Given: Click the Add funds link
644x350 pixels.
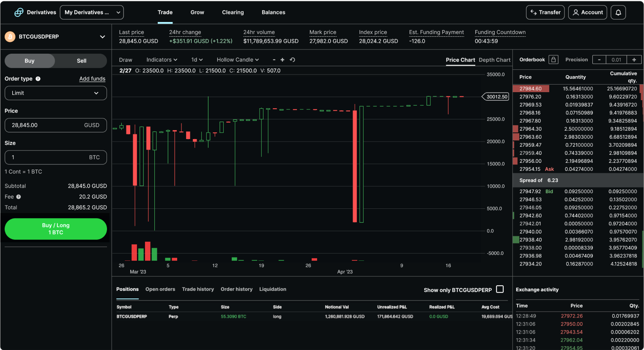Looking at the screenshot, I should [x=92, y=79].
